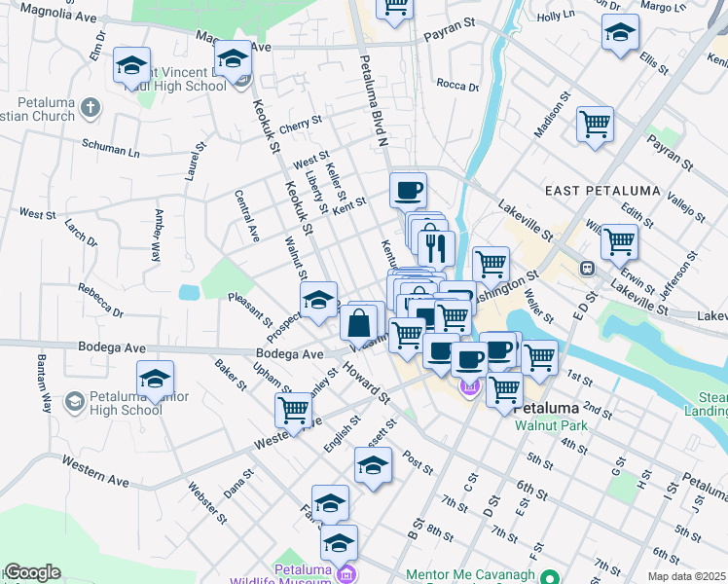728x584 pixels.
Task: Select the school marker beside St Vincent High School
Action: point(233,60)
